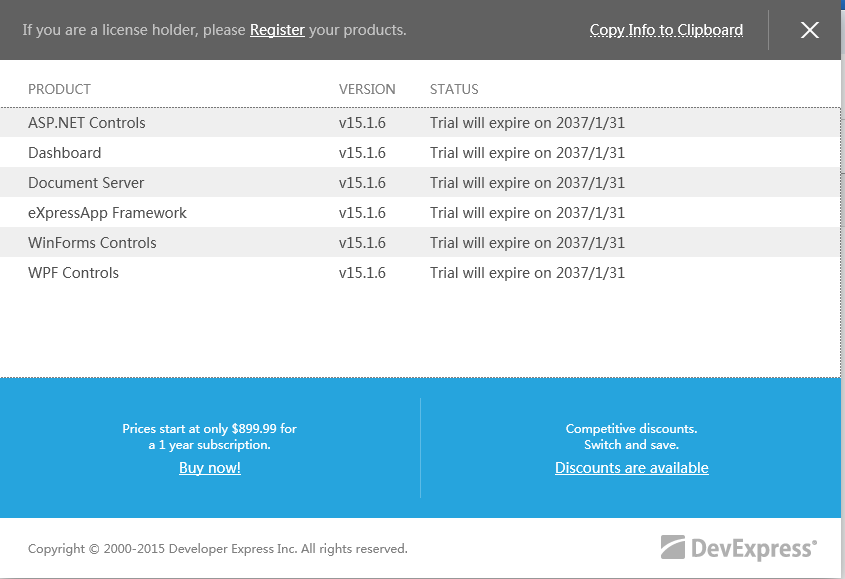
Task: Click the Register link
Action: click(277, 30)
